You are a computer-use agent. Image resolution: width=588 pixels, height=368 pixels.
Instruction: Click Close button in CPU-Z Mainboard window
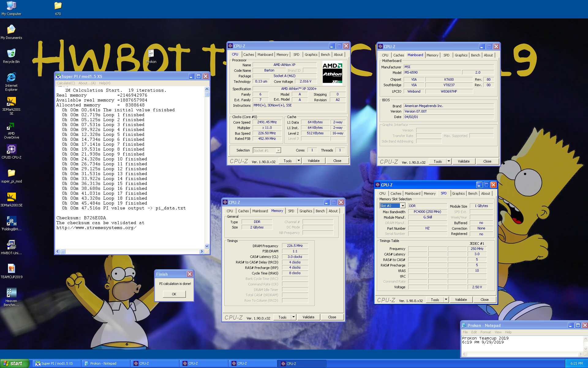(x=487, y=161)
